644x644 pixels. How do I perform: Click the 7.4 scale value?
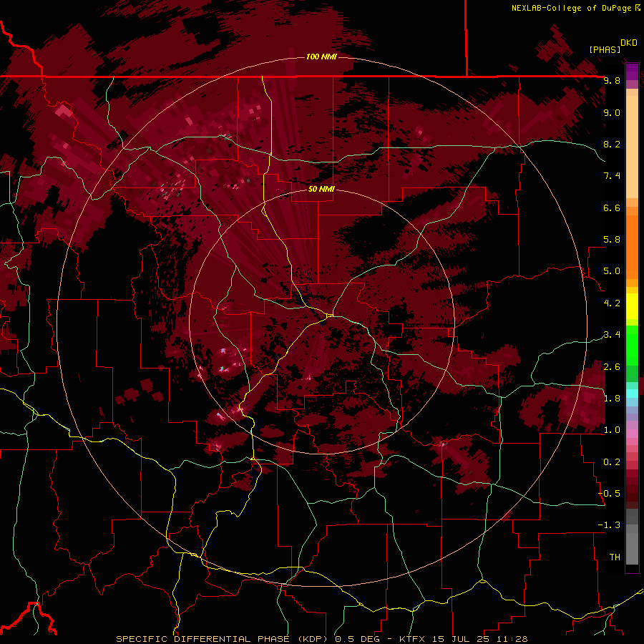pyautogui.click(x=612, y=176)
